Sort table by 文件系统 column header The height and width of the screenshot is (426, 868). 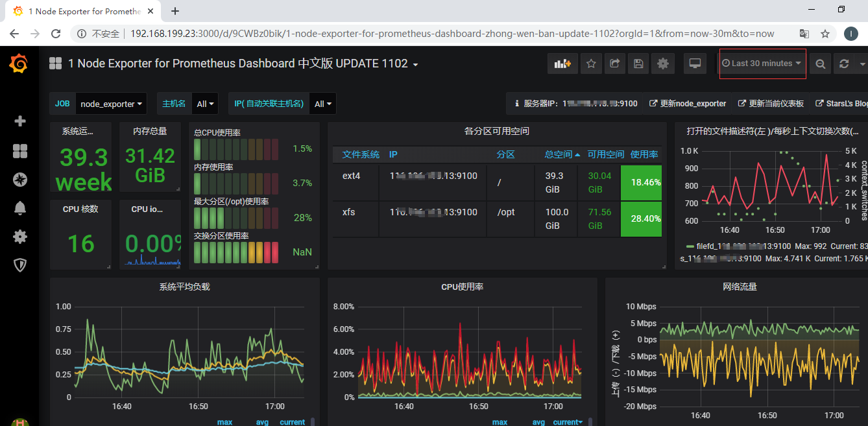click(361, 154)
